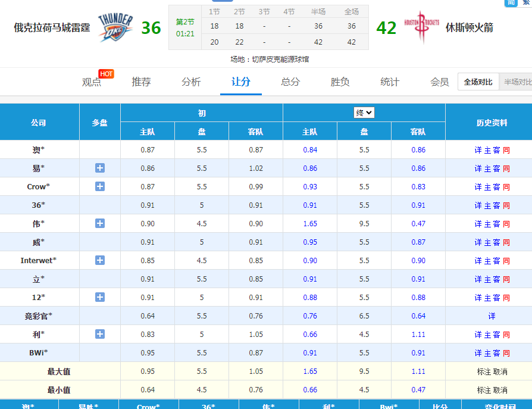Open the 胜负 tab
The image size is (532, 409).
point(340,82)
